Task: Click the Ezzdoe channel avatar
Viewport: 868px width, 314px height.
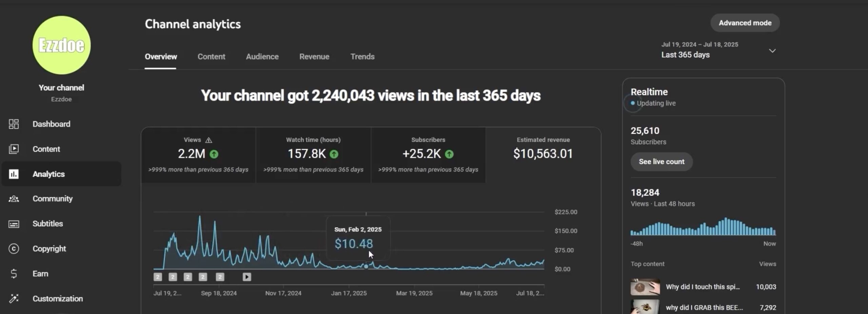Action: pos(61,45)
